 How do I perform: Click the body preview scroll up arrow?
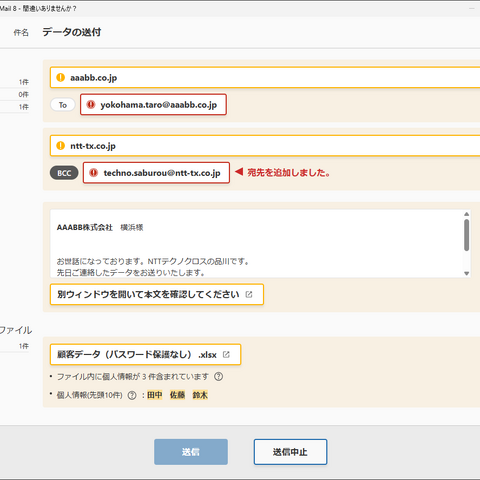(467, 214)
